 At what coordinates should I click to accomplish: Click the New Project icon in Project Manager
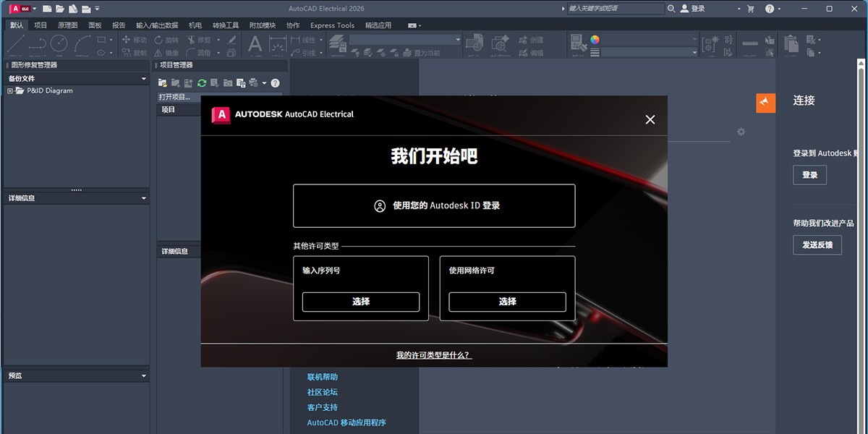tap(176, 82)
